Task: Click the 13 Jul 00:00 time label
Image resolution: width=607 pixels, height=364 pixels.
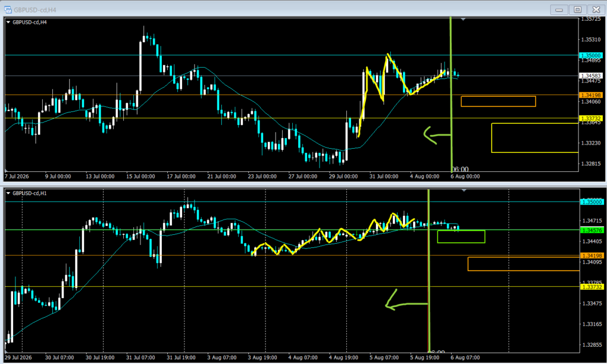Action: click(100, 176)
